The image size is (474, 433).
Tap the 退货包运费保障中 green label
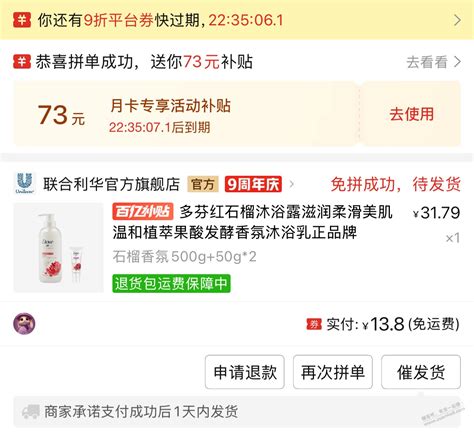(171, 283)
